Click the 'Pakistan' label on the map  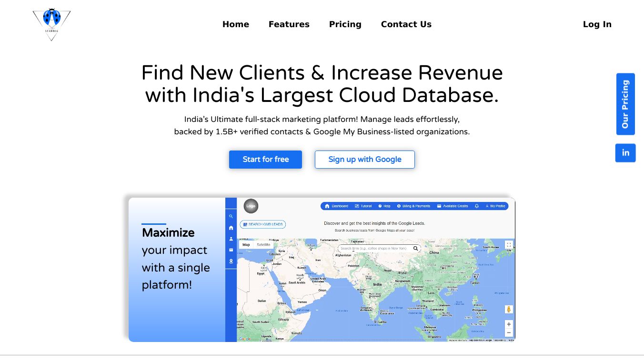pyautogui.click(x=353, y=266)
